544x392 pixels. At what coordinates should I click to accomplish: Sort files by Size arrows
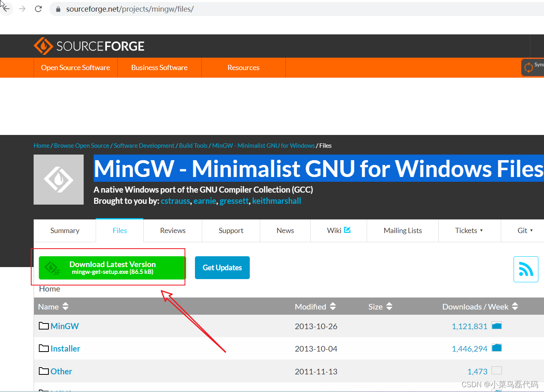coord(389,306)
